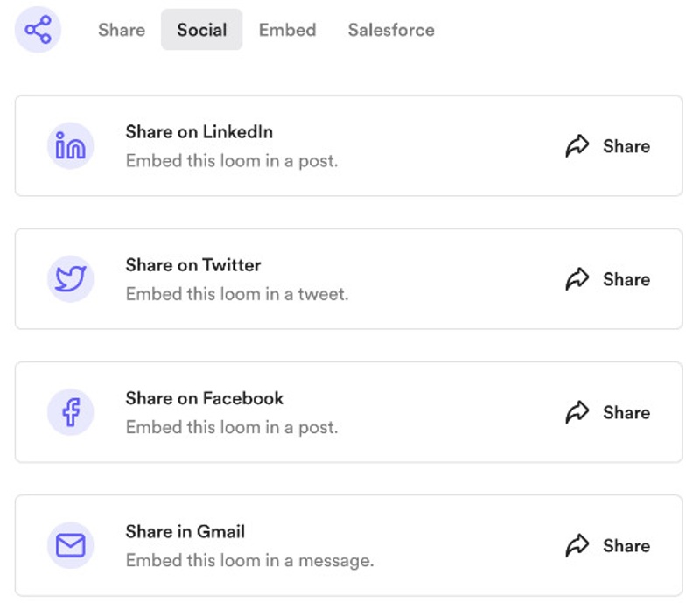Click the share arrow icon in LinkedIn row
This screenshot has width=700, height=603.
tap(577, 145)
